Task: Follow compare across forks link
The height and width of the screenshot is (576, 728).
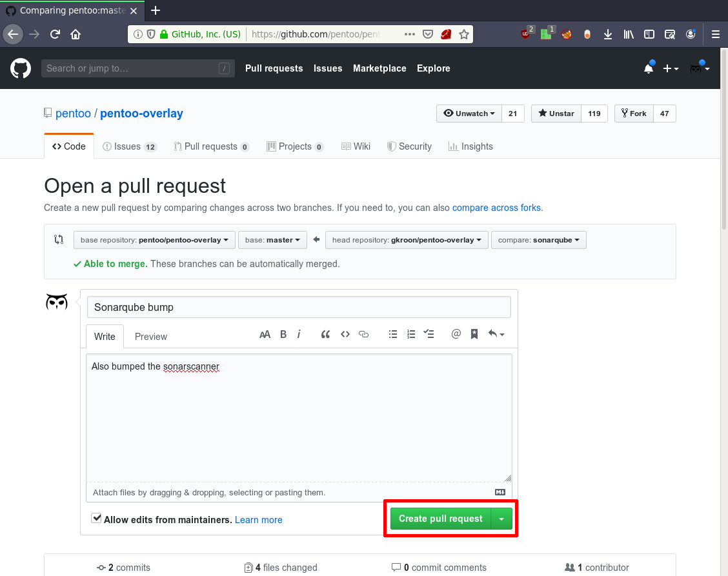Action: (496, 208)
